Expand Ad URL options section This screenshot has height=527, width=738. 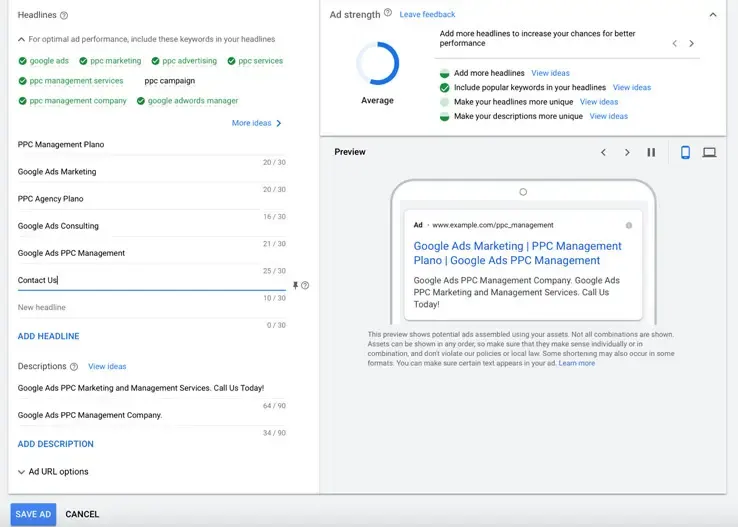53,471
